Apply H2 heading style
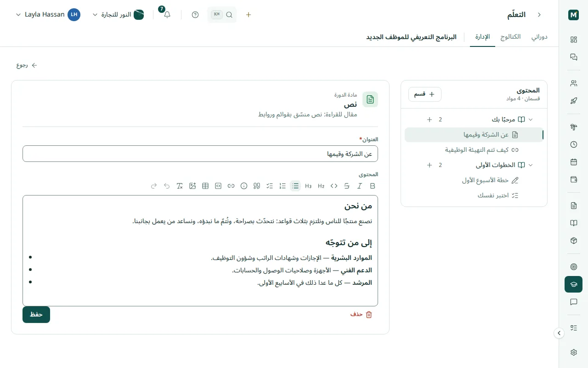This screenshot has width=588, height=368. [x=321, y=186]
